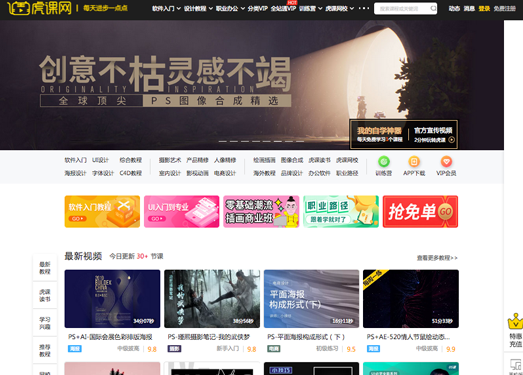Open the 影视动画 category link
Screen dimensions: 523x375
[197, 173]
